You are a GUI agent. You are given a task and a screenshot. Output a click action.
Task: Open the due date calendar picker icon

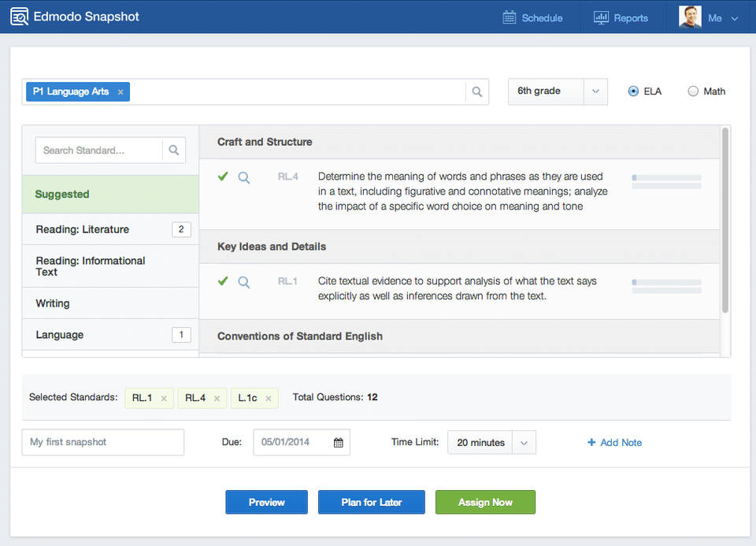click(338, 443)
